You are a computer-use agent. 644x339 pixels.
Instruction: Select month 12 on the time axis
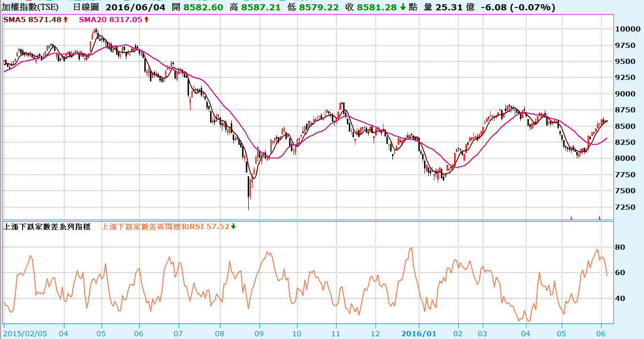375,333
